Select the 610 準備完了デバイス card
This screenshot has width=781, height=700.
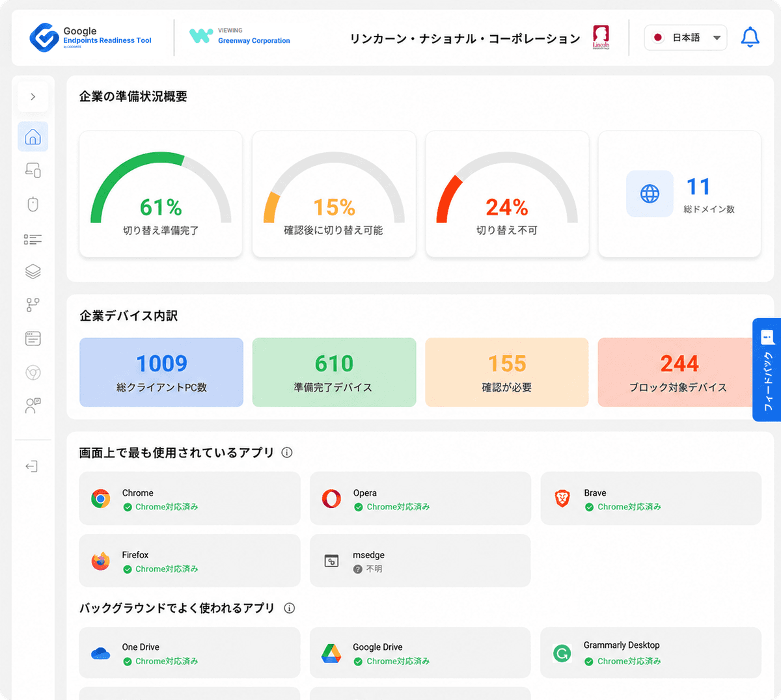334,372
